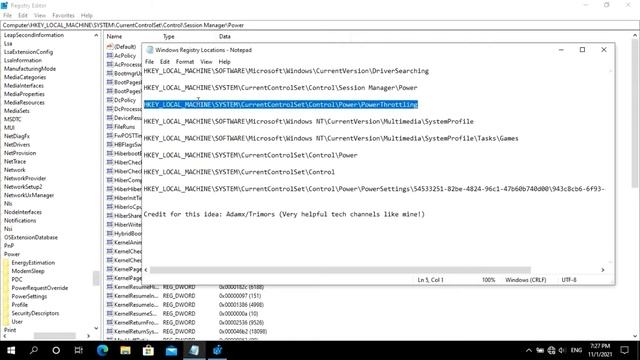Show hidden system tray icons
This screenshot has width=640, height=360.
(529, 350)
